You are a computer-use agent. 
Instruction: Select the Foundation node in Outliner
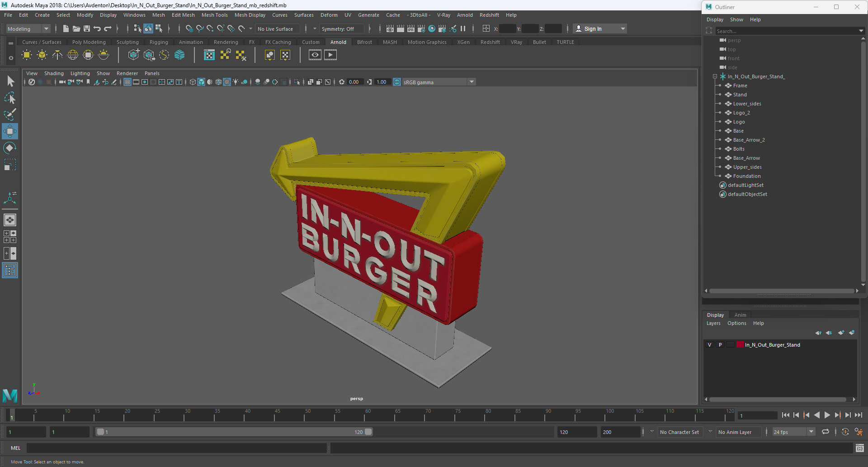click(x=747, y=176)
